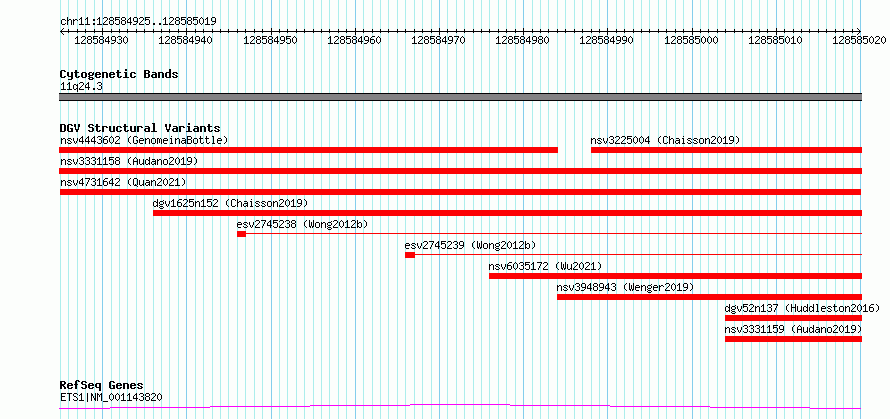Open the nsv3331158 (Audano2019) label

[129, 161]
